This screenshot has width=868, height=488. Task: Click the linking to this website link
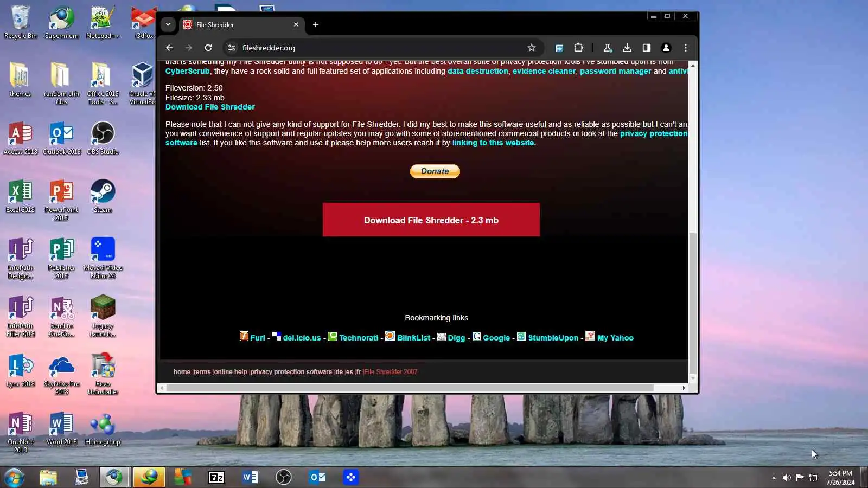[493, 143]
